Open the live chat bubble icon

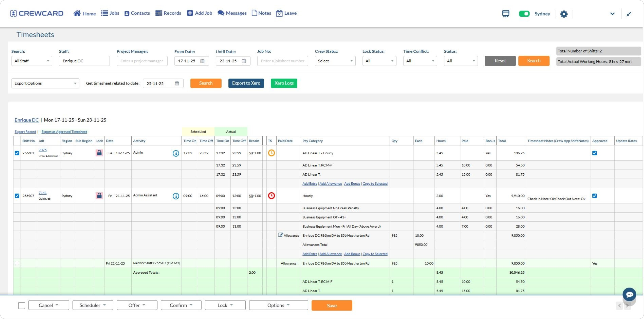pyautogui.click(x=629, y=295)
